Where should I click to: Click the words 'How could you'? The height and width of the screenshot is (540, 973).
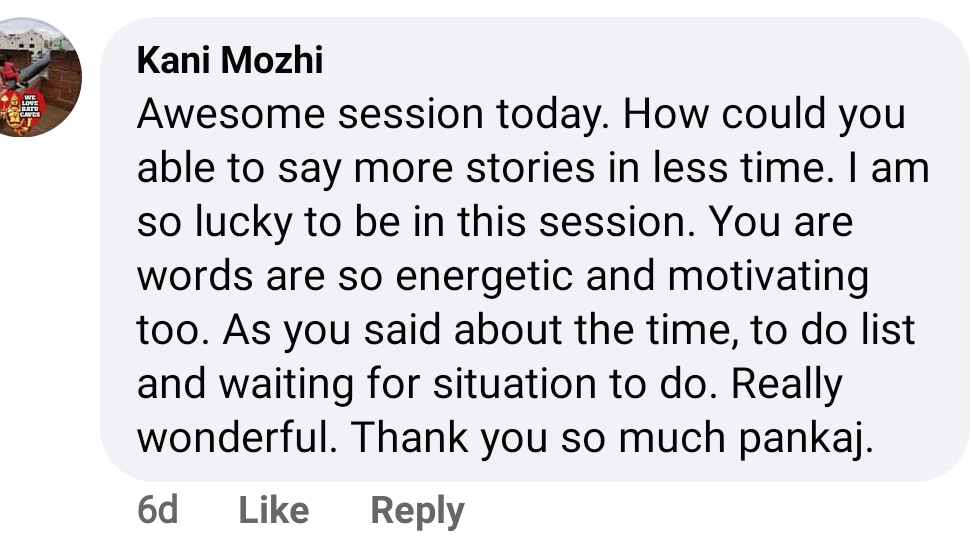[x=764, y=115]
